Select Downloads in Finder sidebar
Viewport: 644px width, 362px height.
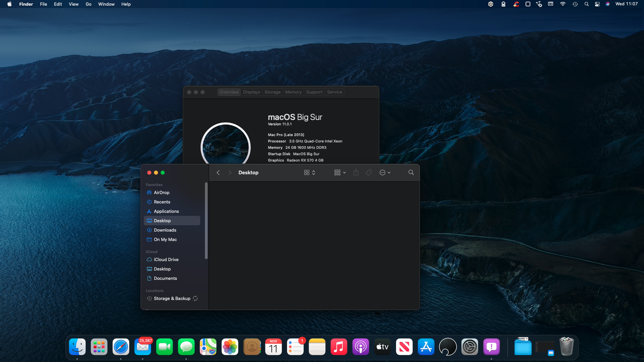pos(165,230)
